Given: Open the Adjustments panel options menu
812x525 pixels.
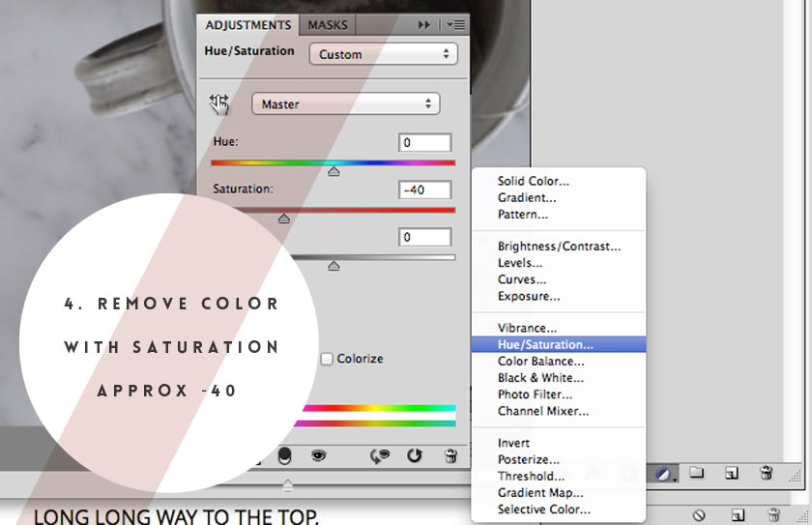Looking at the screenshot, I should tap(456, 25).
